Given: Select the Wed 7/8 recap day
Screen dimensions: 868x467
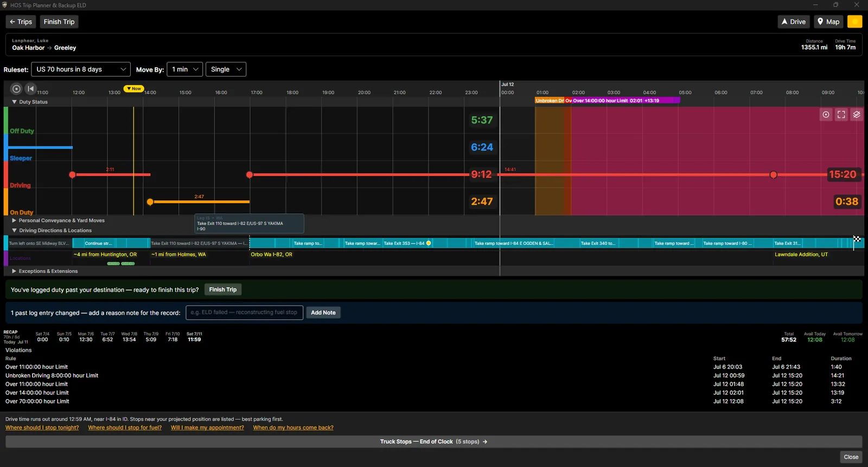Looking at the screenshot, I should click(x=129, y=337).
